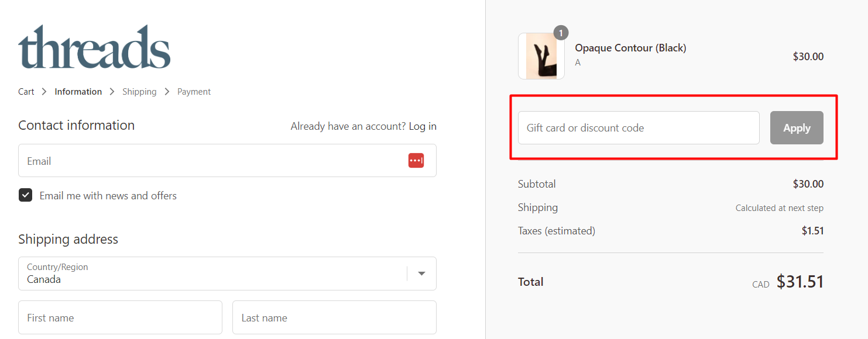Click the Log in link

click(x=423, y=126)
